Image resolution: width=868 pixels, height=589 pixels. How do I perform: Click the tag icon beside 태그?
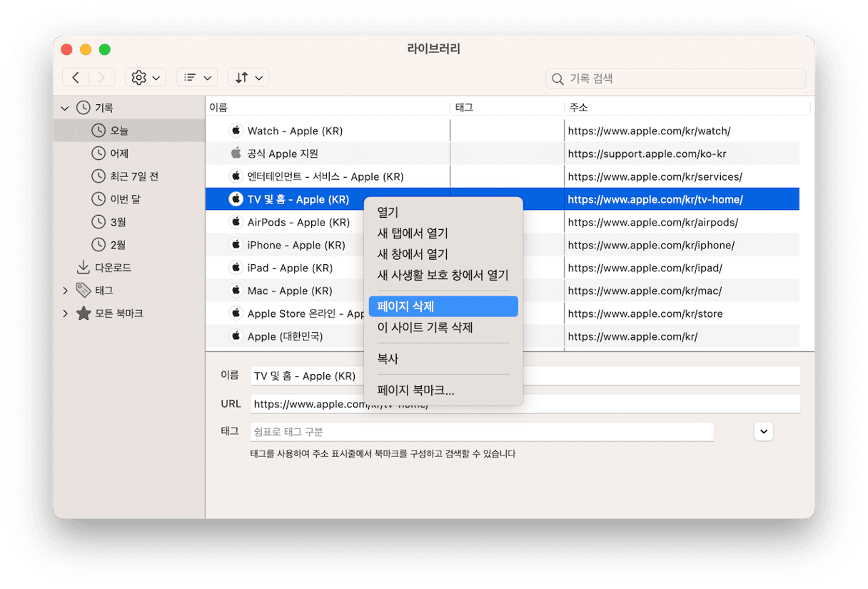(84, 291)
